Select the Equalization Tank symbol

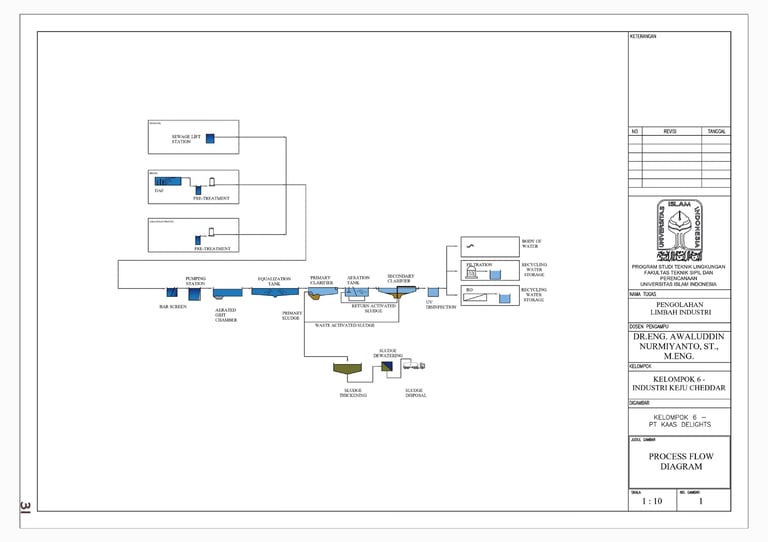(x=275, y=292)
